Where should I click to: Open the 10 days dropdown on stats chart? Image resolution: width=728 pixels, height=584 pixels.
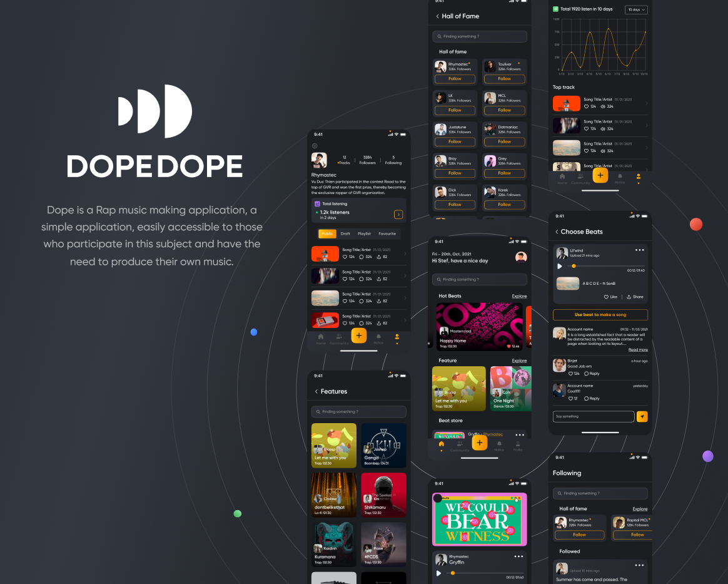click(x=636, y=10)
